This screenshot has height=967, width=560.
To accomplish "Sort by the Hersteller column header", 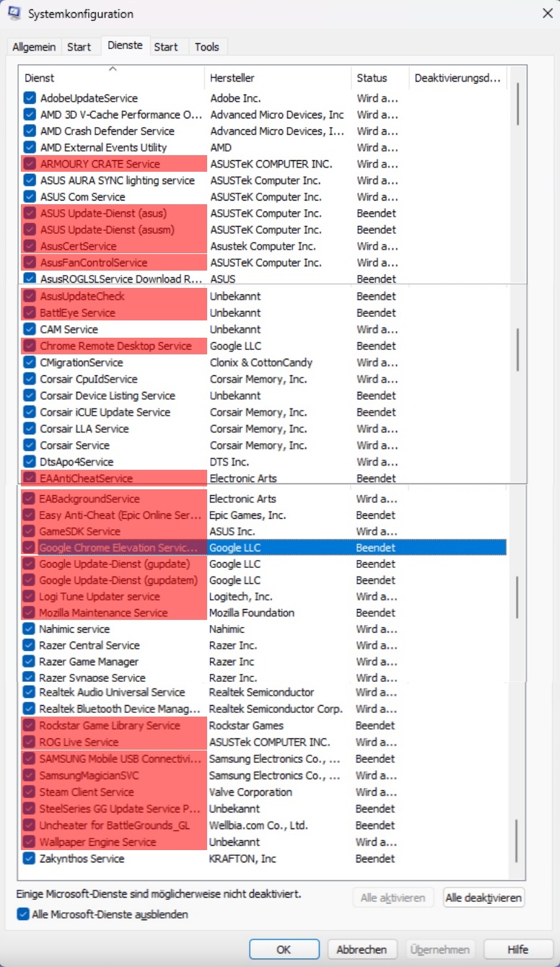I will (x=278, y=78).
